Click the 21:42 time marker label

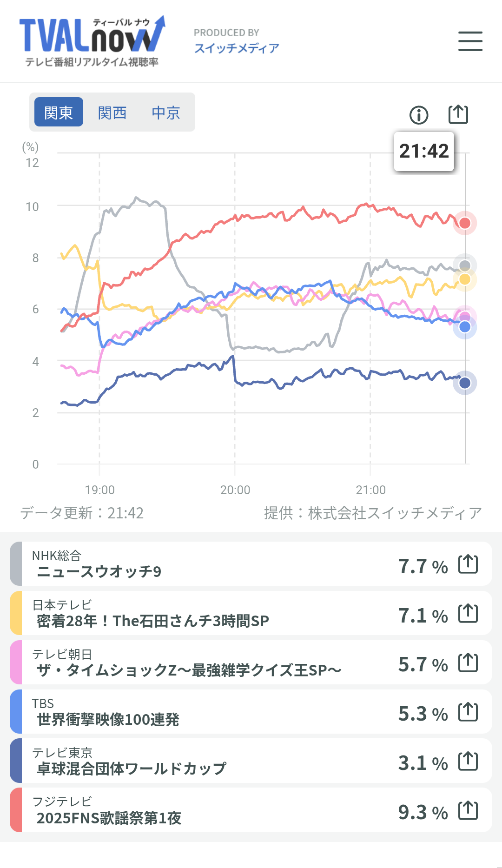point(424,151)
